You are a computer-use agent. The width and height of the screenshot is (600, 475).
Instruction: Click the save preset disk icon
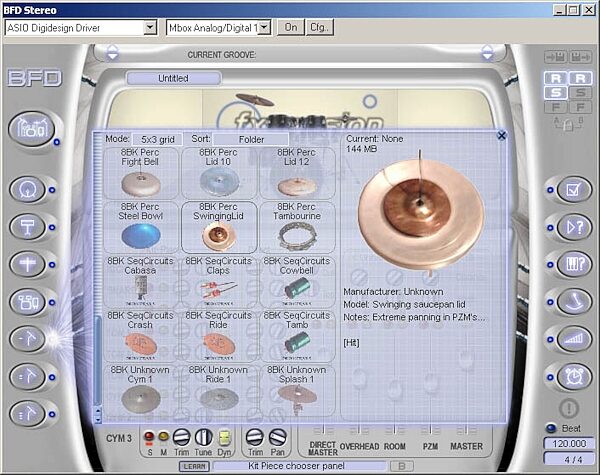[x=580, y=58]
